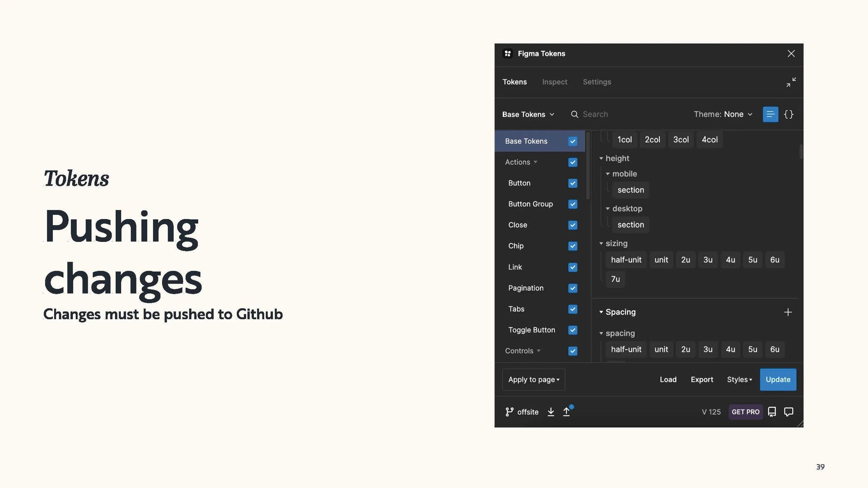Open the Styles dropdown
The width and height of the screenshot is (868, 488).
[740, 379]
